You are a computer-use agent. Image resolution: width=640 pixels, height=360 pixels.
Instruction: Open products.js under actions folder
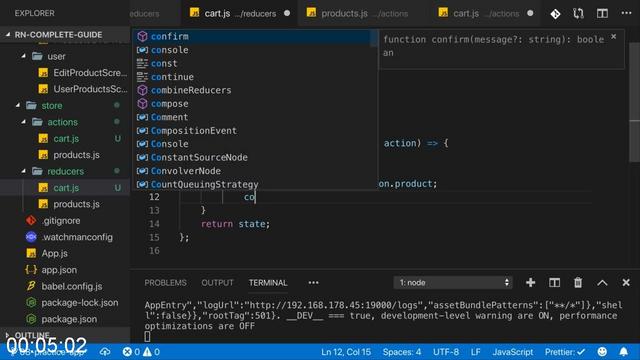tap(65, 155)
